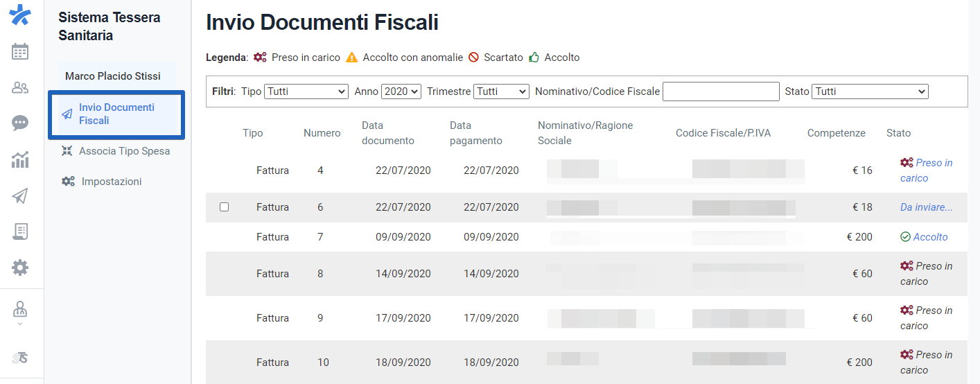Open the invoice receipt sidebar icon

pos(20,232)
